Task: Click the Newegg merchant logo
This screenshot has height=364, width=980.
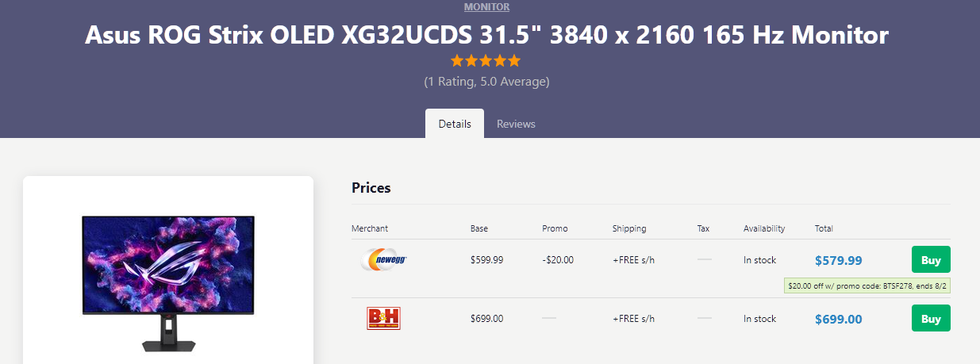Action: [384, 259]
